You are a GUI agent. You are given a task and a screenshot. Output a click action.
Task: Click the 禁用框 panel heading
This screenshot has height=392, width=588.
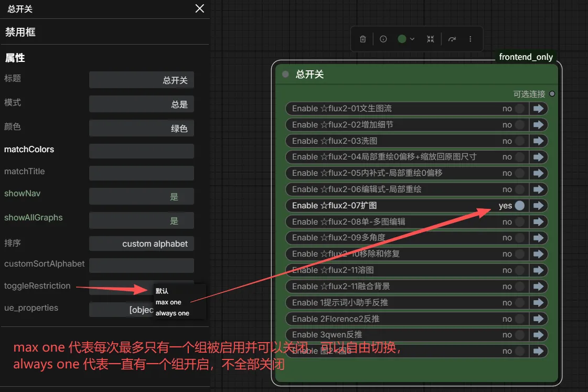(x=20, y=32)
